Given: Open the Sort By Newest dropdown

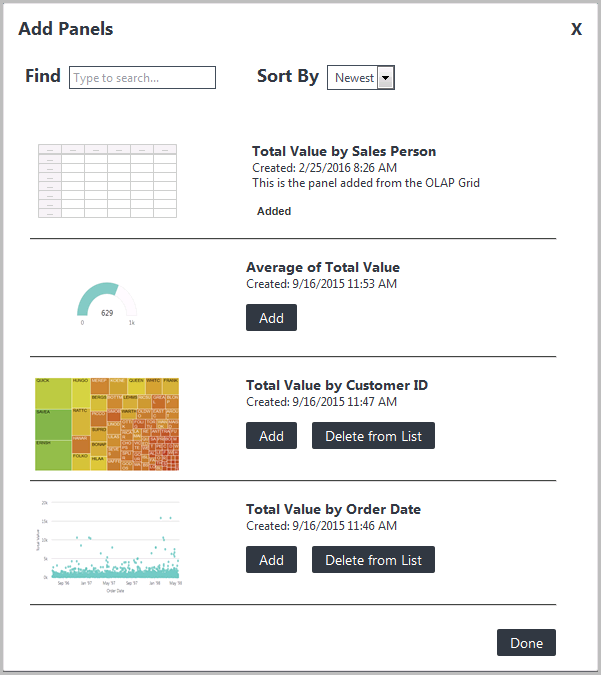Looking at the screenshot, I should pos(361,78).
